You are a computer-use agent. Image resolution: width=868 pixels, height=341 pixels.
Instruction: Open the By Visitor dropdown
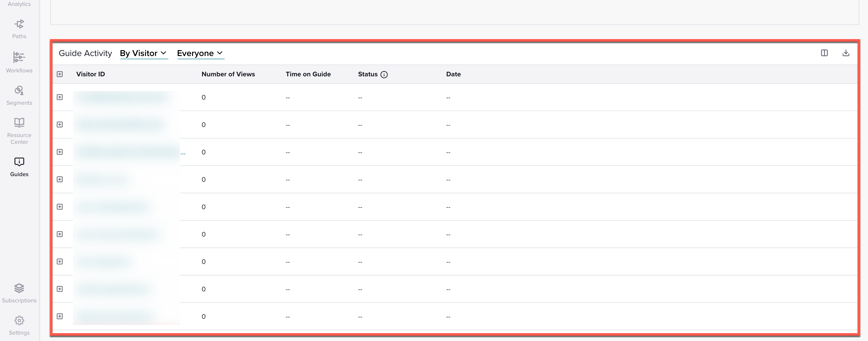click(x=144, y=53)
